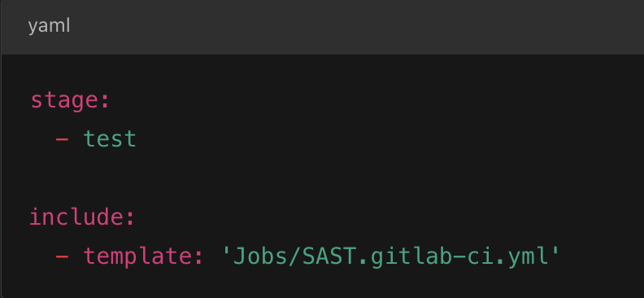644x298 pixels.
Task: Click the yaml language label
Action: coord(50,26)
